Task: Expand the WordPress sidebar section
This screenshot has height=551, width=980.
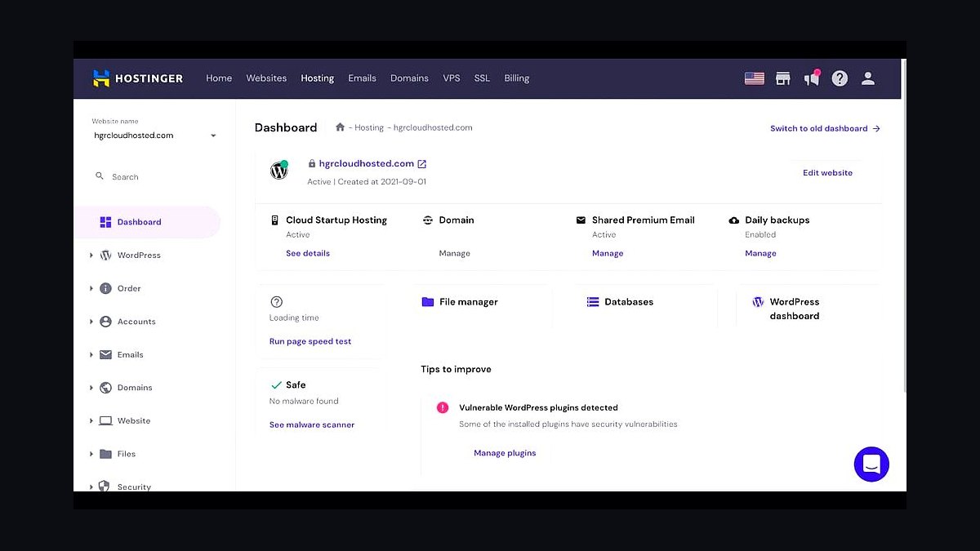Action: click(91, 256)
